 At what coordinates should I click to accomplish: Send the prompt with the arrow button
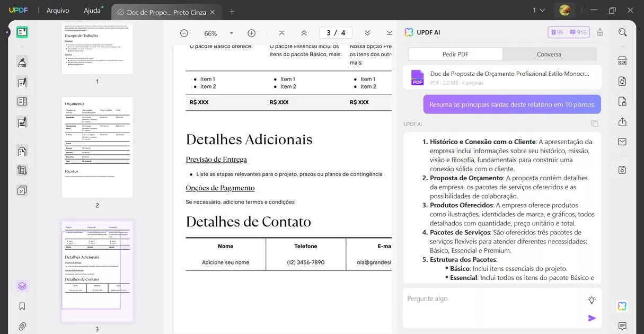pyautogui.click(x=593, y=318)
